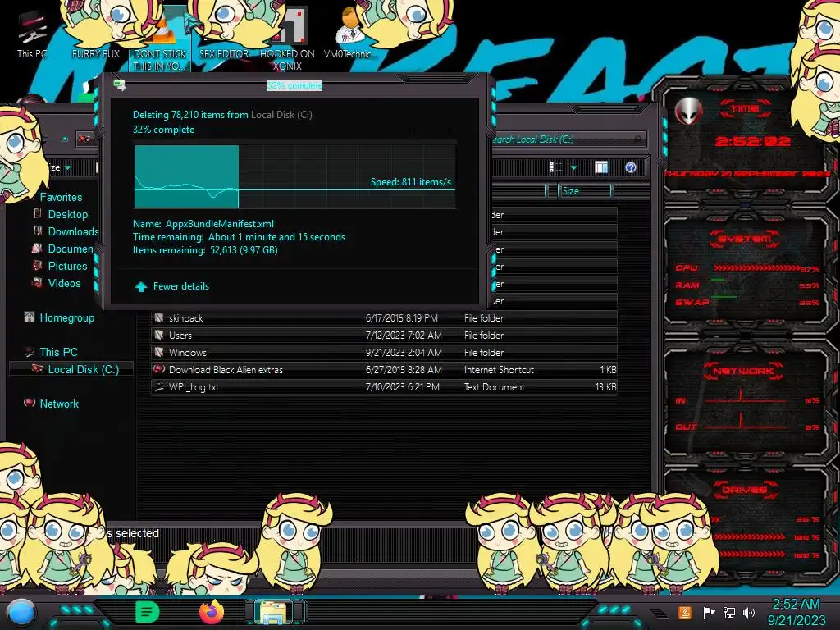This screenshot has width=840, height=630.
Task: Select the Users folder row
Action: (385, 335)
